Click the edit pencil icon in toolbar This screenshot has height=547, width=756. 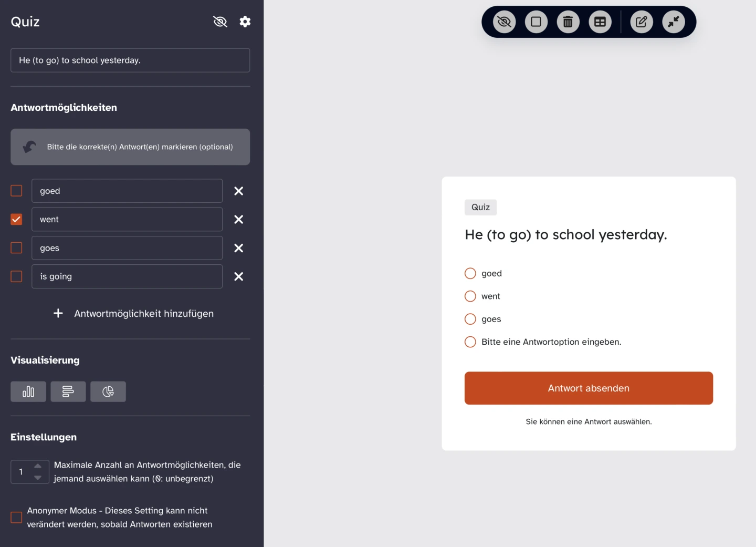point(641,22)
